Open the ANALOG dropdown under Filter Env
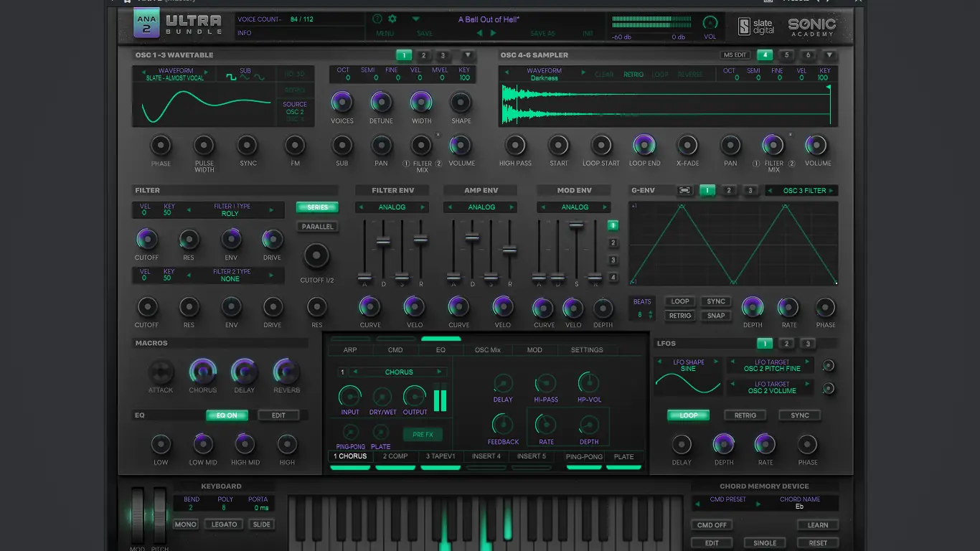Image resolution: width=980 pixels, height=551 pixels. point(392,207)
